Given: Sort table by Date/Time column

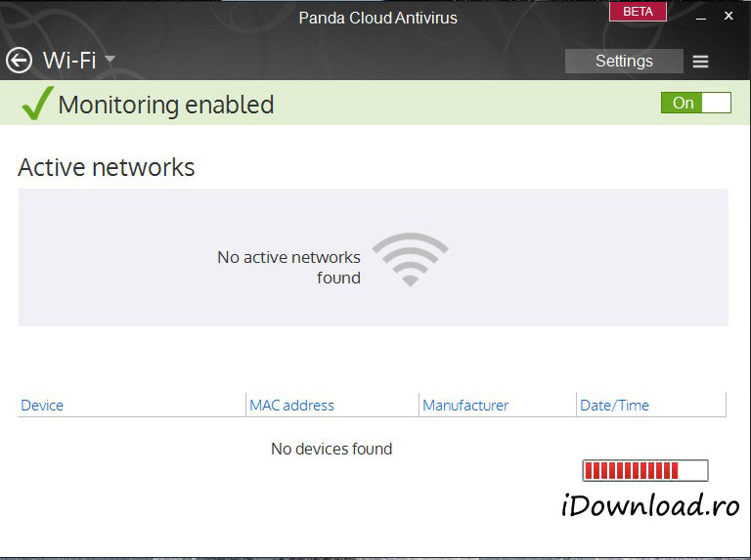Looking at the screenshot, I should (x=614, y=406).
